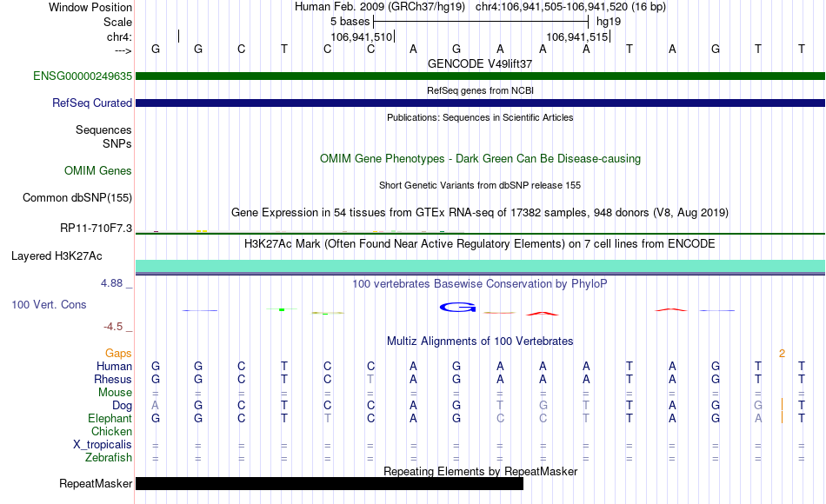Click the RepeatMasker track label
Screen dimensions: 826x504
click(96, 483)
